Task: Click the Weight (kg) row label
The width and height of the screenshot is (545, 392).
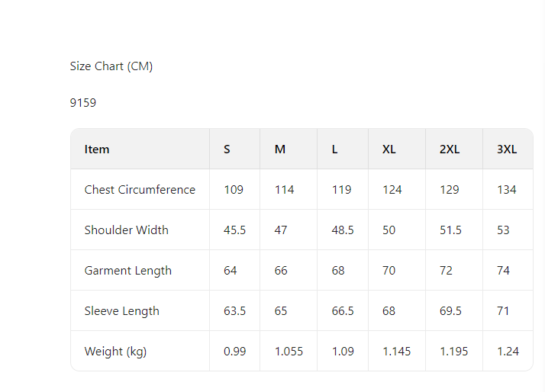Action: click(115, 352)
